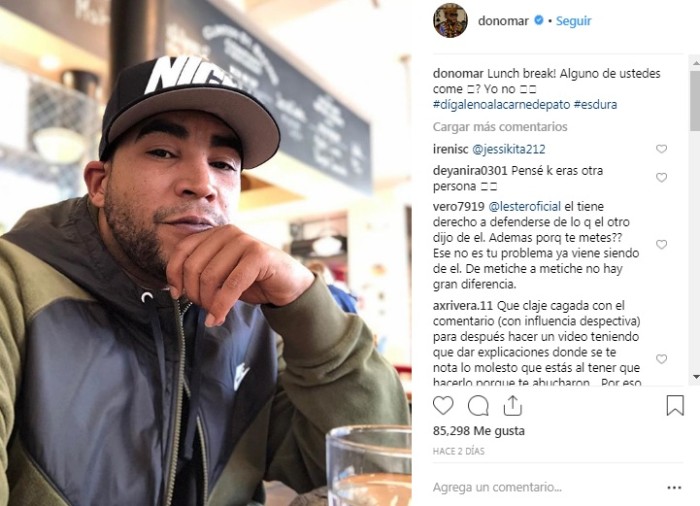This screenshot has height=506, width=700.
Task: Visit mentioned profile @jessikita212
Action: tap(508, 149)
